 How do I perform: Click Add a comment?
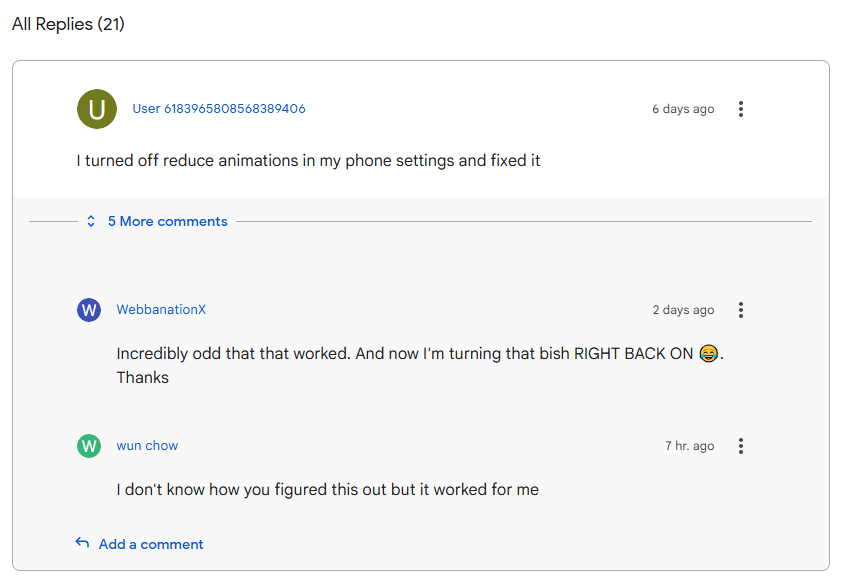[x=151, y=544]
